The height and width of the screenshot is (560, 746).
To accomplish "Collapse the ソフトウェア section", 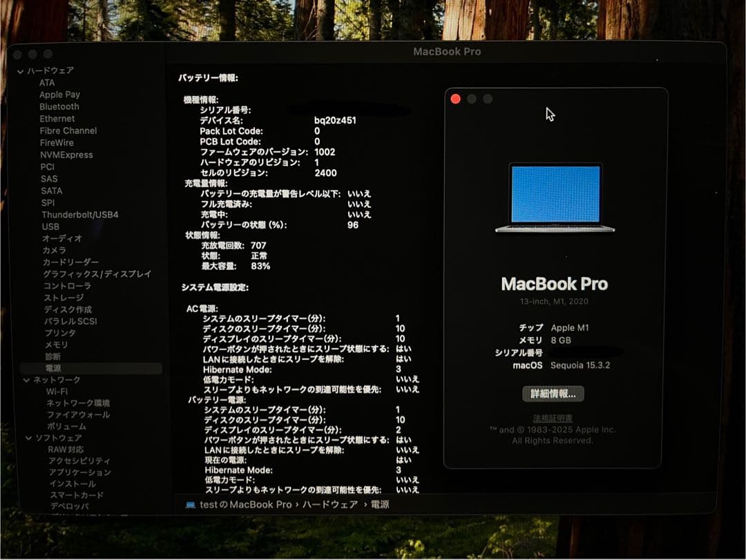I will (28, 438).
